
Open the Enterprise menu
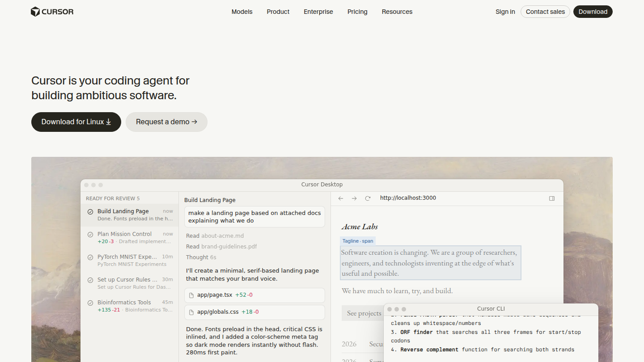point(318,12)
